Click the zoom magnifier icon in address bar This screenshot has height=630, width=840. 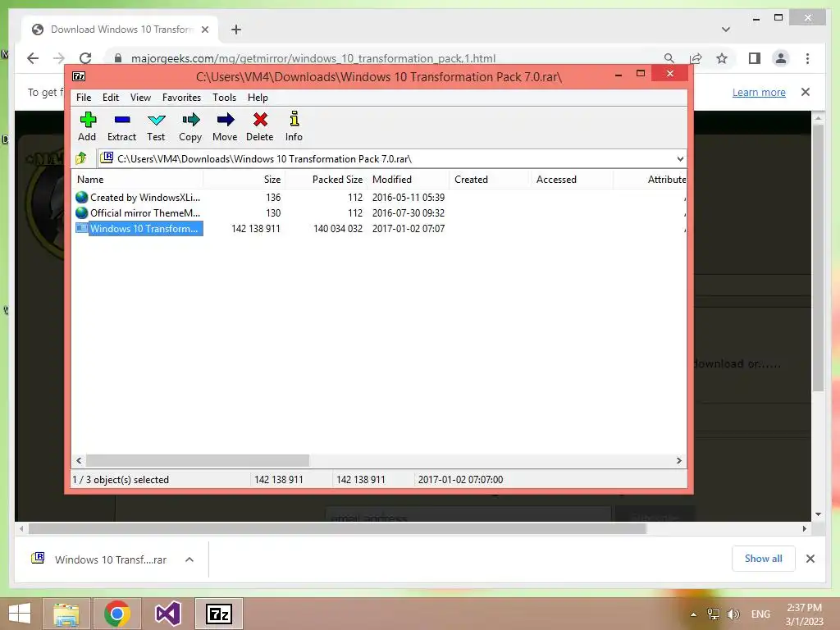pyautogui.click(x=669, y=58)
